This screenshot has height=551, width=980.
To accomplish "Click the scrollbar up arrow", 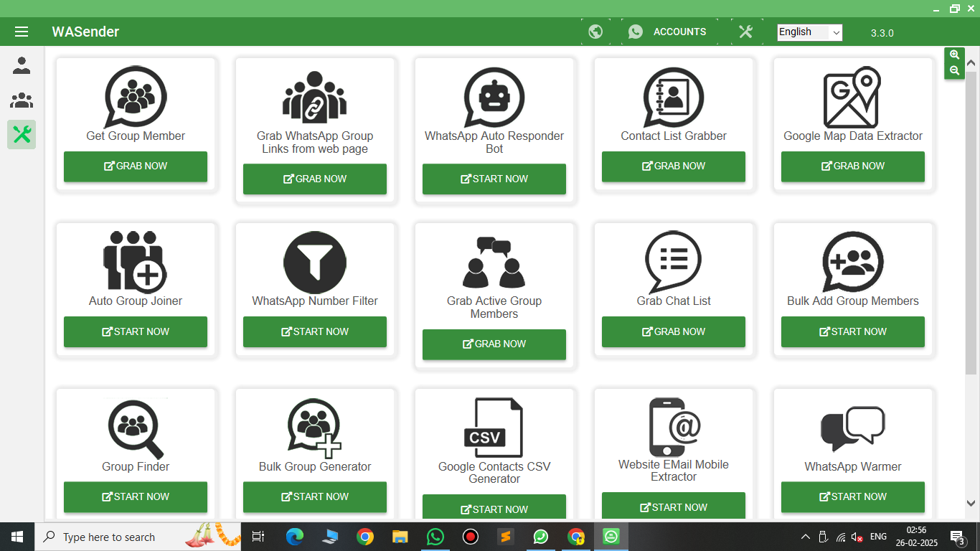I will [971, 63].
